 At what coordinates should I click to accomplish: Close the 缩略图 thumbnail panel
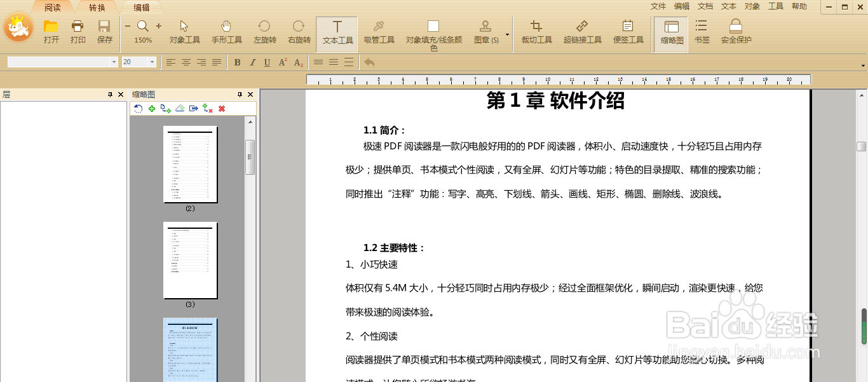(x=250, y=94)
